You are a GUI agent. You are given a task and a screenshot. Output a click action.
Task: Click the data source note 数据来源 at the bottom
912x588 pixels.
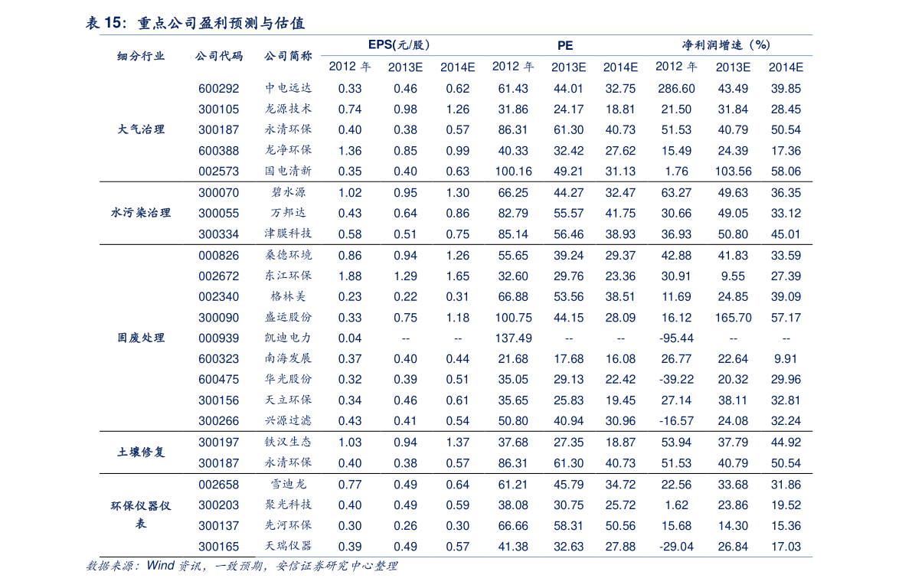(241, 567)
